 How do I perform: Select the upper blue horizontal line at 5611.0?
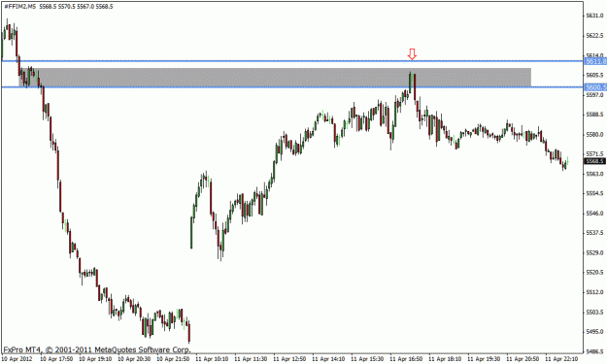[292, 61]
